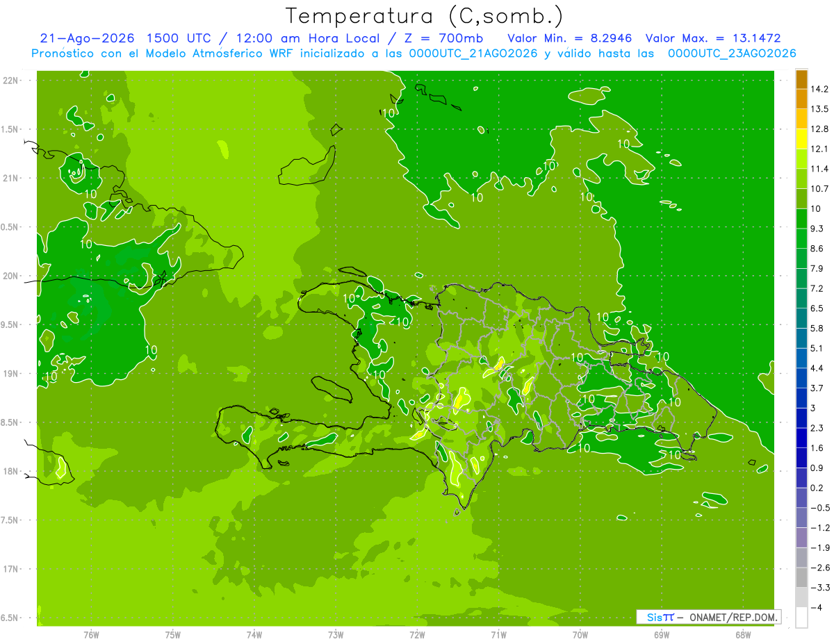The image size is (834, 644).
Task: Click the '8.6' color scale label
Action: point(817,249)
